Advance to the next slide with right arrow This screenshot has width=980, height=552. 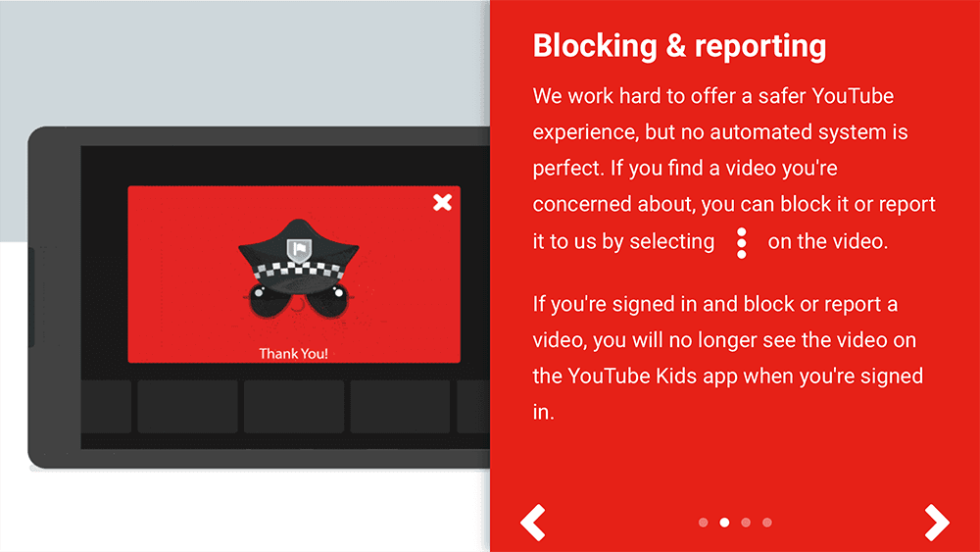[x=937, y=523]
